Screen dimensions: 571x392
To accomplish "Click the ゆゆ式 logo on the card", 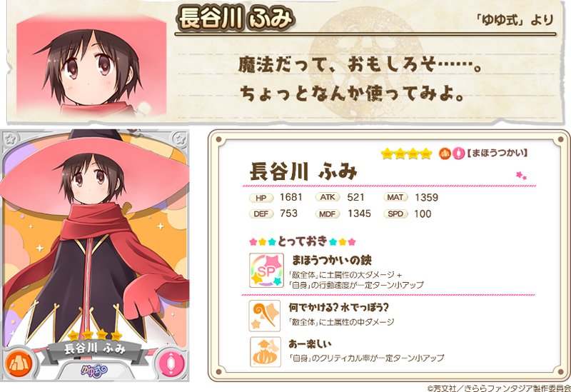I will coord(94,371).
